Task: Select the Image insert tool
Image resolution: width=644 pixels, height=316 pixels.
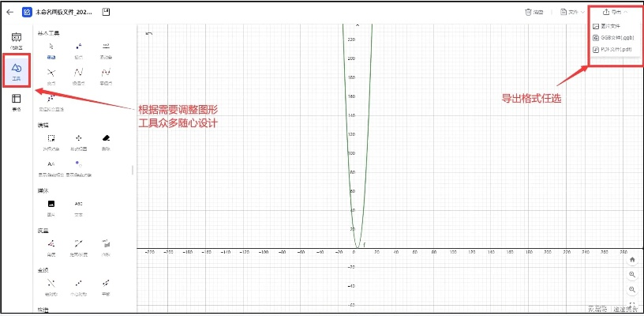Action: [51, 205]
